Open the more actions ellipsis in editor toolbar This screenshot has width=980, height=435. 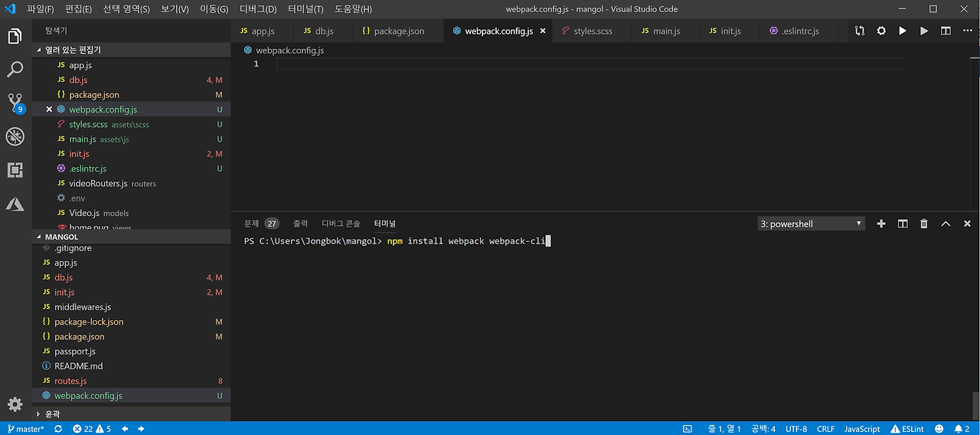click(x=967, y=31)
